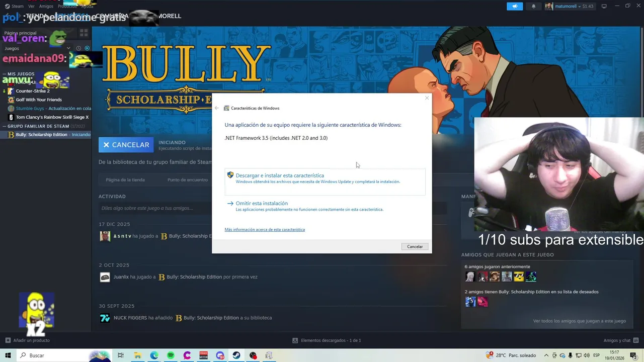This screenshot has height=362, width=644.
Task: Open the Amigos menu in Steam
Action: (x=46, y=6)
